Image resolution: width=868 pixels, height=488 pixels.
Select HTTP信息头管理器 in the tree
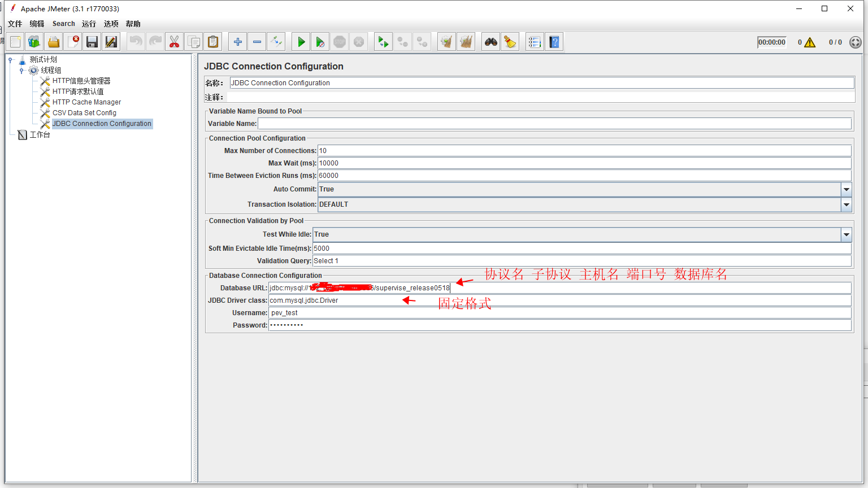[81, 81]
